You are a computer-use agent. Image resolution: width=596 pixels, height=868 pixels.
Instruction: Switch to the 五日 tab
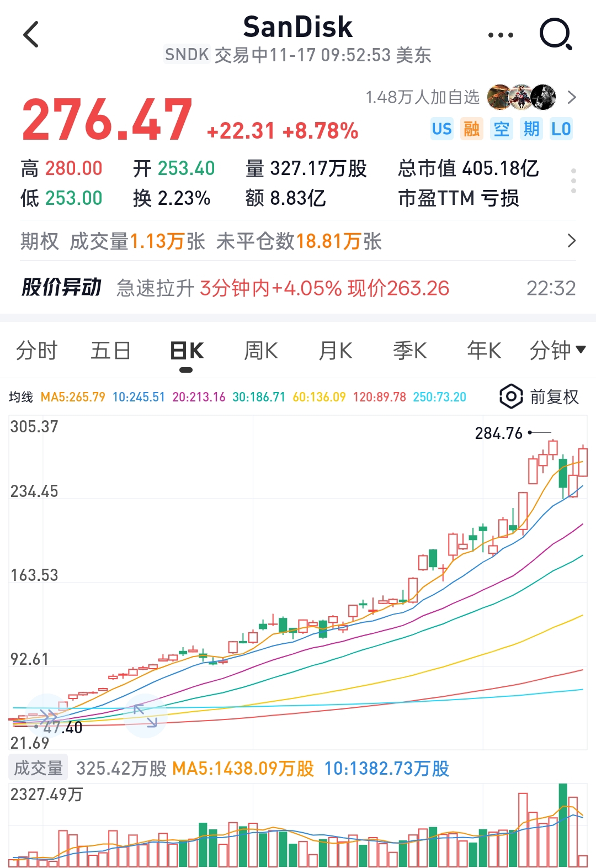tap(110, 350)
